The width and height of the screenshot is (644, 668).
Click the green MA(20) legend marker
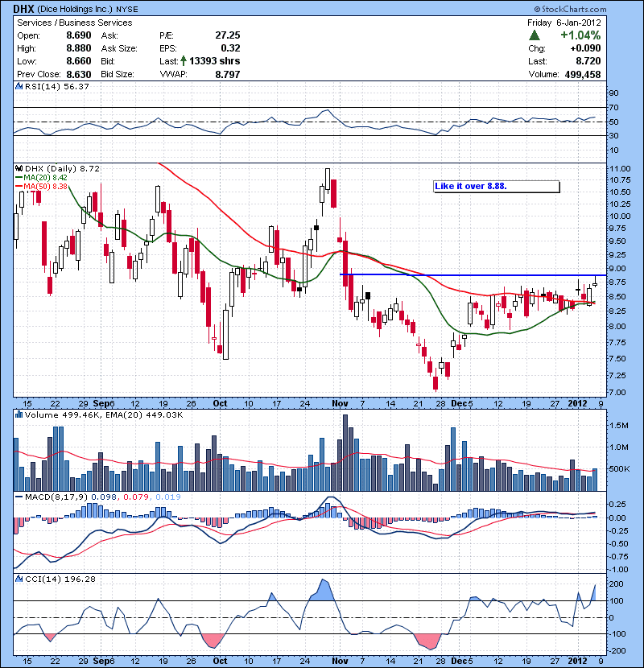19,178
